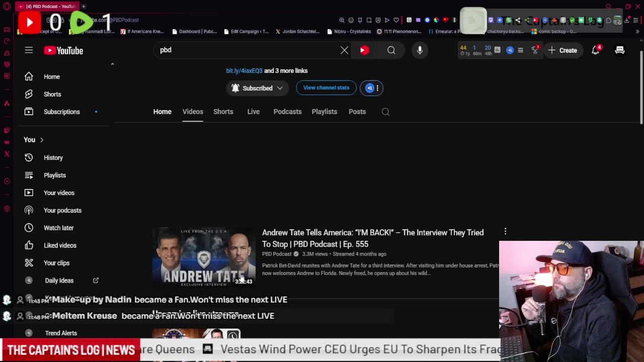Open the Opera main menu logo
Screen dimensions: 644x362
point(7,7)
